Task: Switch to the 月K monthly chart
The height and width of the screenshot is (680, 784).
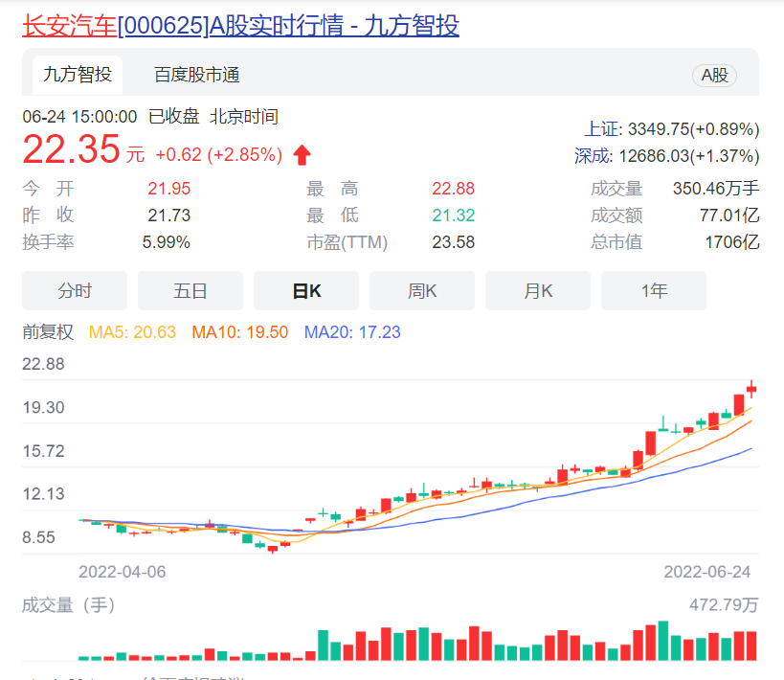Action: click(x=538, y=291)
